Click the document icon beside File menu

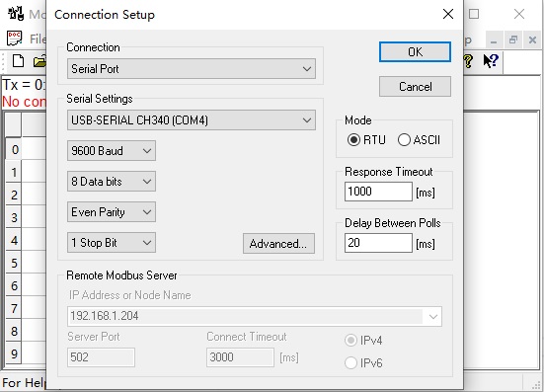click(14, 39)
